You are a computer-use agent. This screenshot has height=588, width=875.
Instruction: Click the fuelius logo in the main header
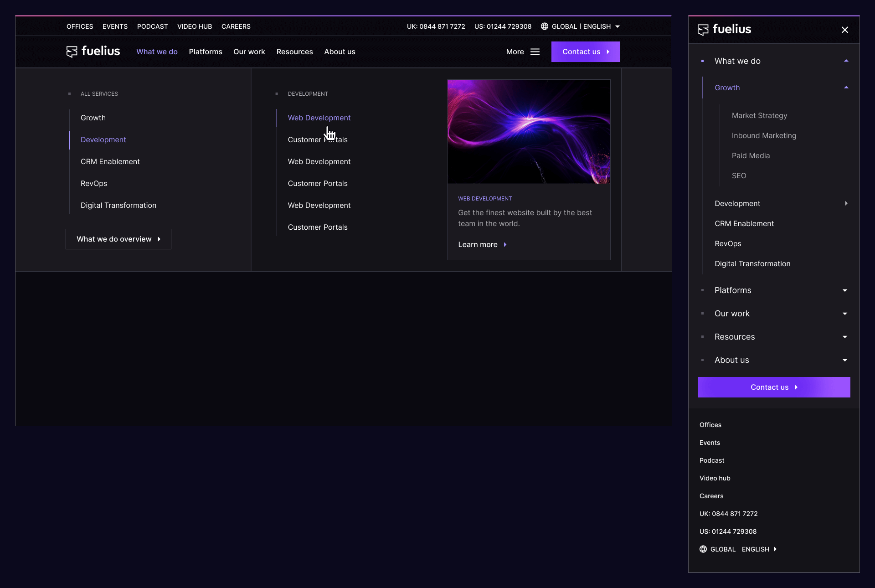pos(93,52)
